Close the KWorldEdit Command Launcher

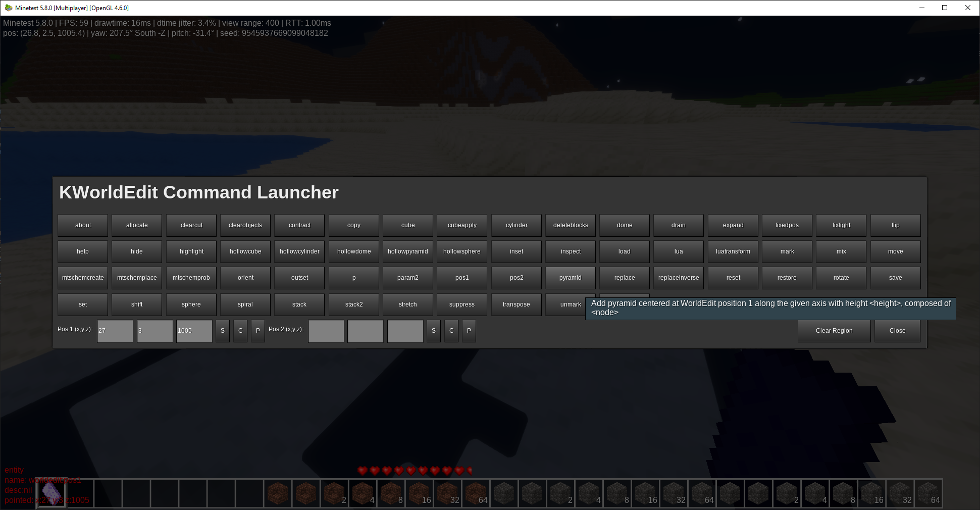click(897, 331)
